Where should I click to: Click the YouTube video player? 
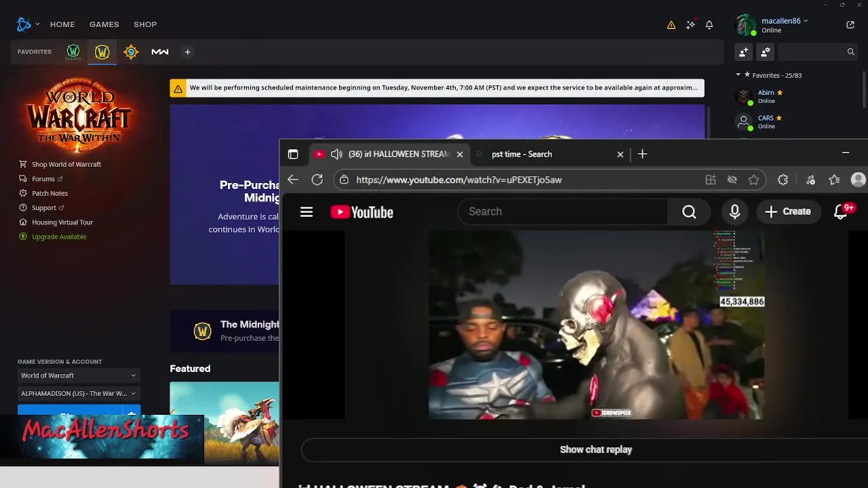pyautogui.click(x=596, y=325)
